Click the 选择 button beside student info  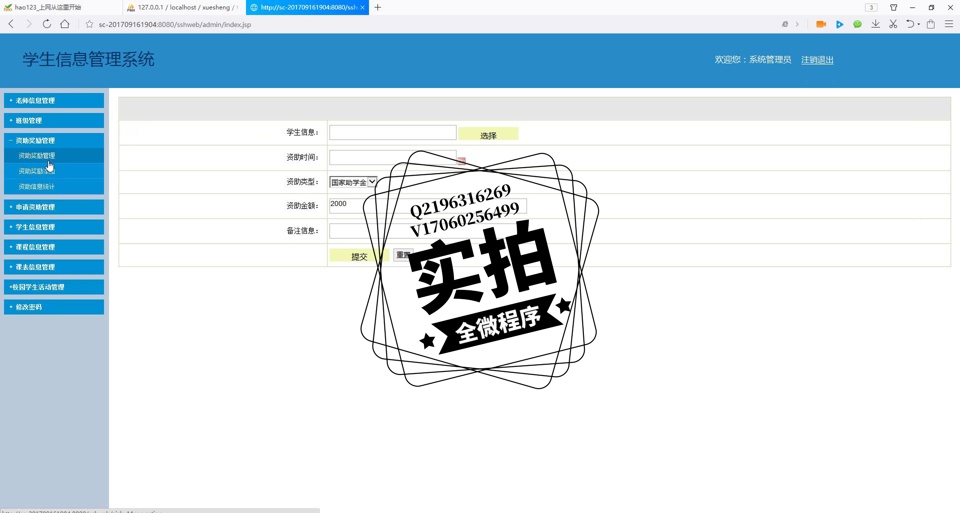pos(488,135)
